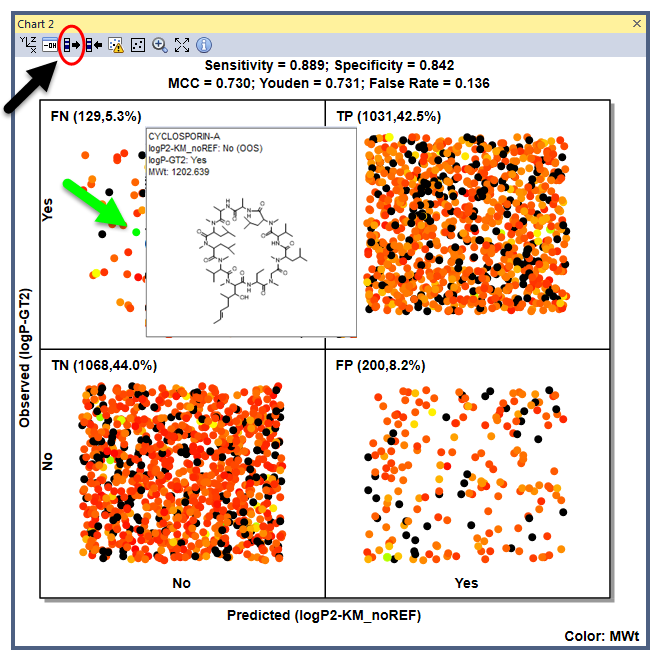
Task: Click the structure display (-OH) toolbar icon
Action: pos(50,45)
